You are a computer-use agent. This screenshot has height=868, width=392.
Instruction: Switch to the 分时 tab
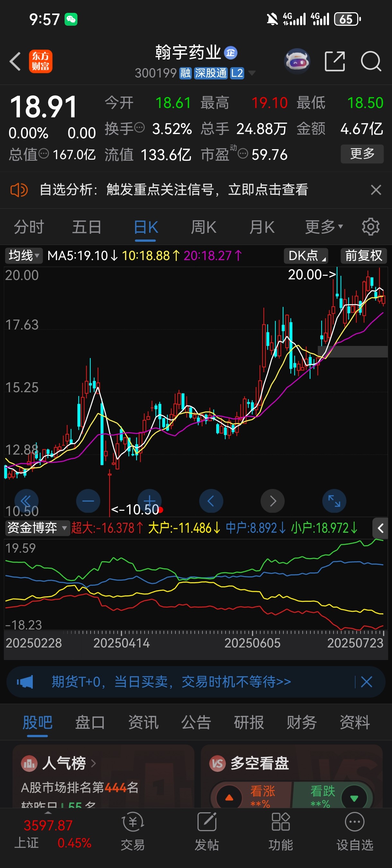[x=29, y=227]
